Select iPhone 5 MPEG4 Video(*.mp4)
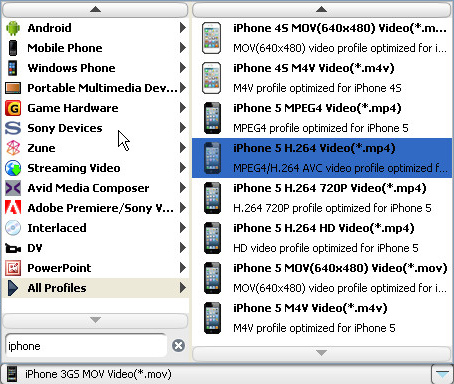The image size is (454, 384). [322, 118]
